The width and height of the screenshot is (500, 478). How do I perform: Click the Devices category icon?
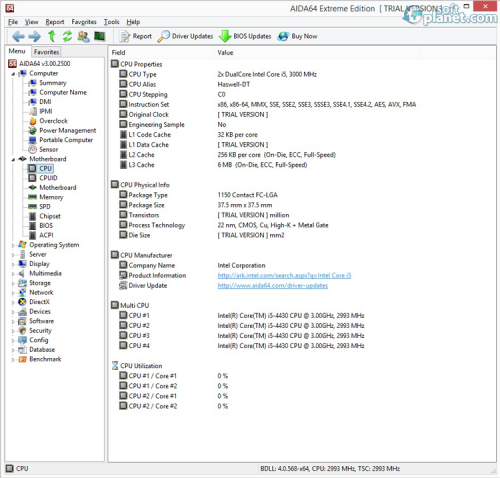point(22,312)
